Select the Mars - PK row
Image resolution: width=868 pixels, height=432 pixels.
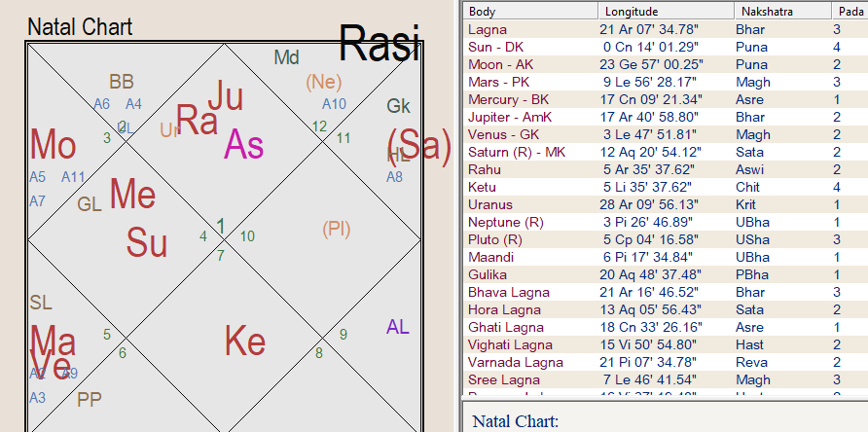pyautogui.click(x=666, y=82)
